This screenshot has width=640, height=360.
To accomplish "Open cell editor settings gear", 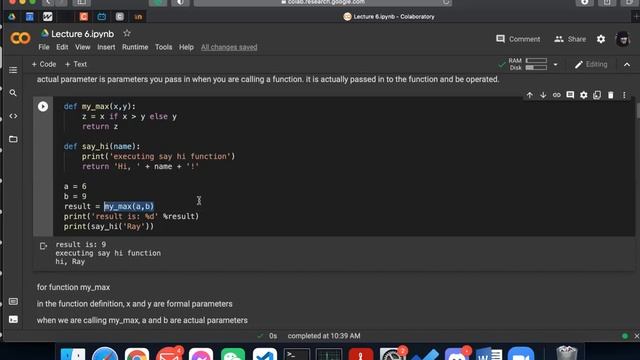I will [584, 95].
